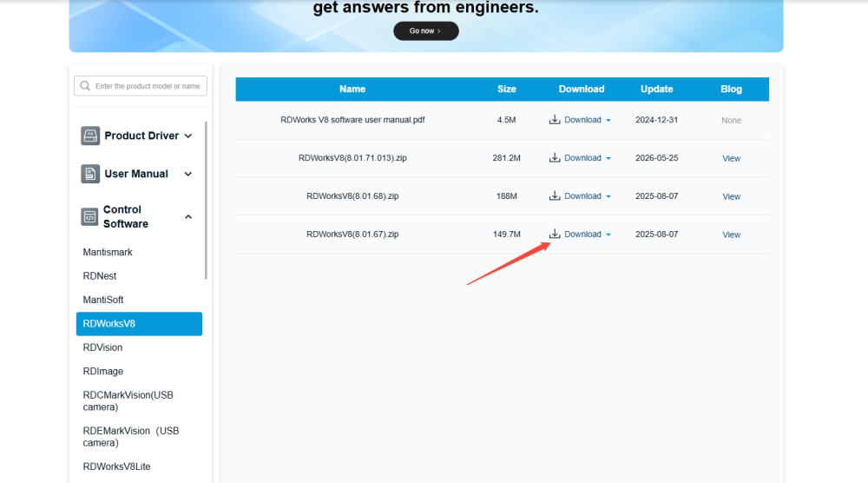This screenshot has width=868, height=483.
Task: Open download dropdown arrow for 8.01.68 zip
Action: click(x=608, y=196)
